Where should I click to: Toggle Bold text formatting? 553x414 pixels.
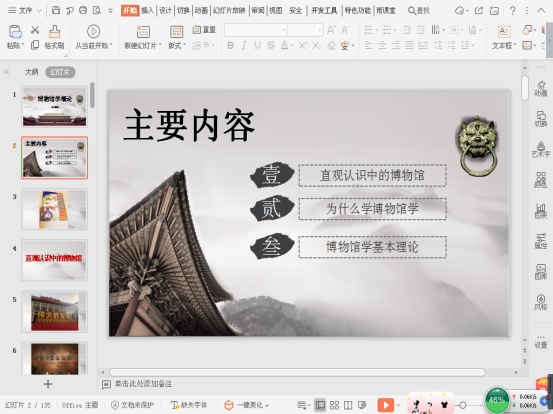[230, 45]
